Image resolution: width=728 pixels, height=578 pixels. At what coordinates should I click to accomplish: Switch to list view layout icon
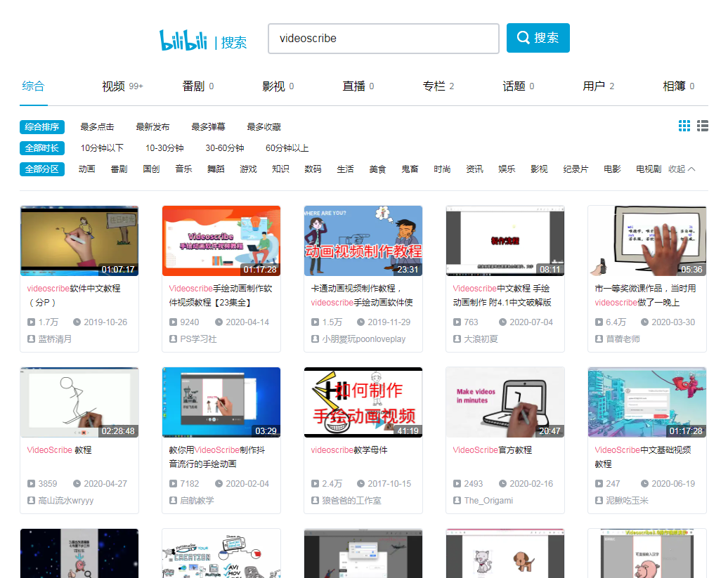click(703, 126)
